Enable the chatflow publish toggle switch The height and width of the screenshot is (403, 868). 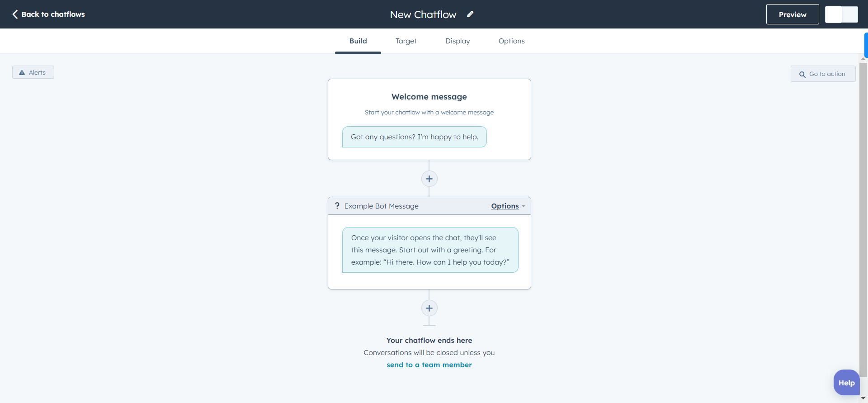point(841,14)
